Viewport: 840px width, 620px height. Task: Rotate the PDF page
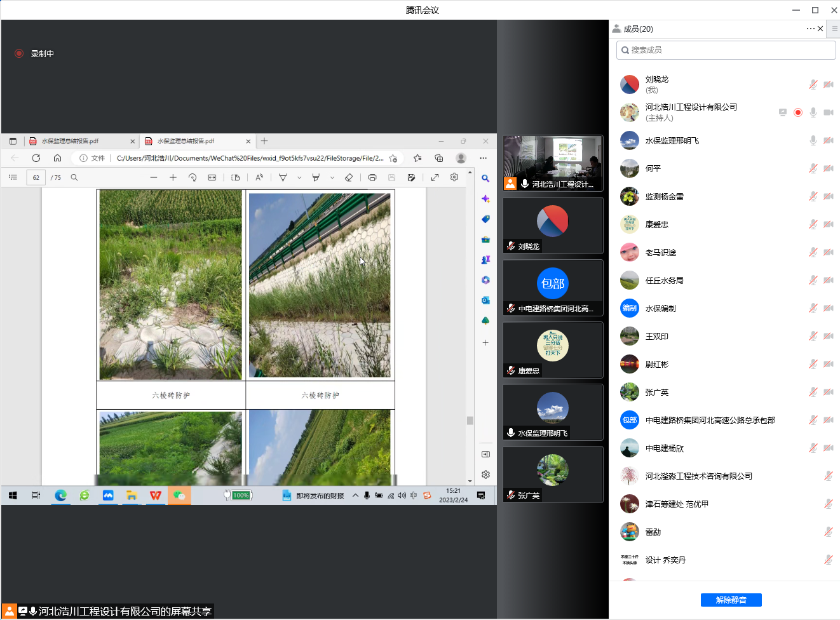tap(193, 177)
